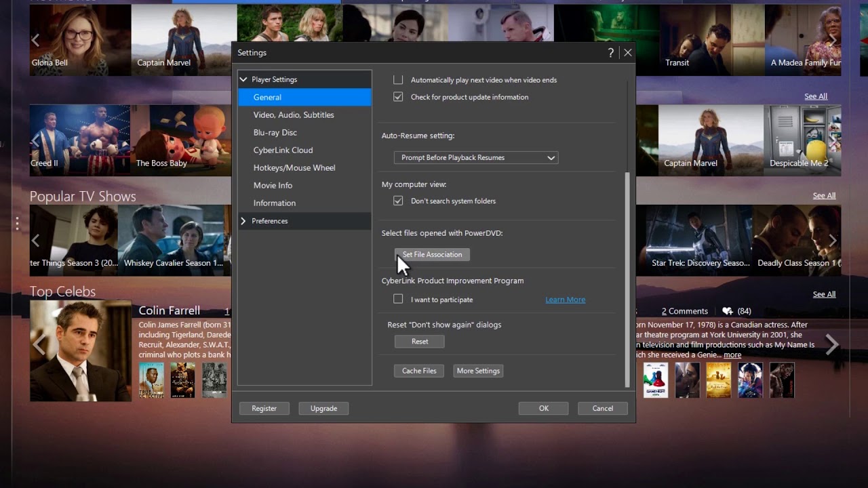
Task: Open Despicable Me 2 thumbnail
Action: tap(802, 140)
